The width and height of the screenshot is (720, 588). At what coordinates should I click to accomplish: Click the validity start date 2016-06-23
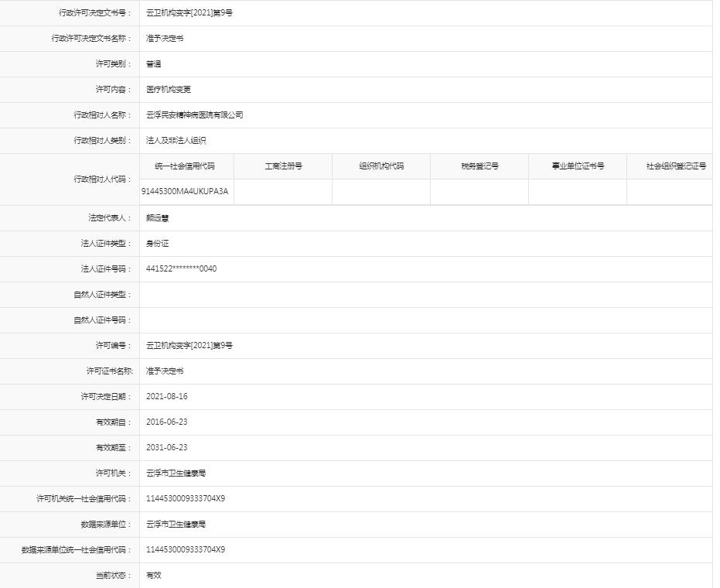click(x=166, y=422)
